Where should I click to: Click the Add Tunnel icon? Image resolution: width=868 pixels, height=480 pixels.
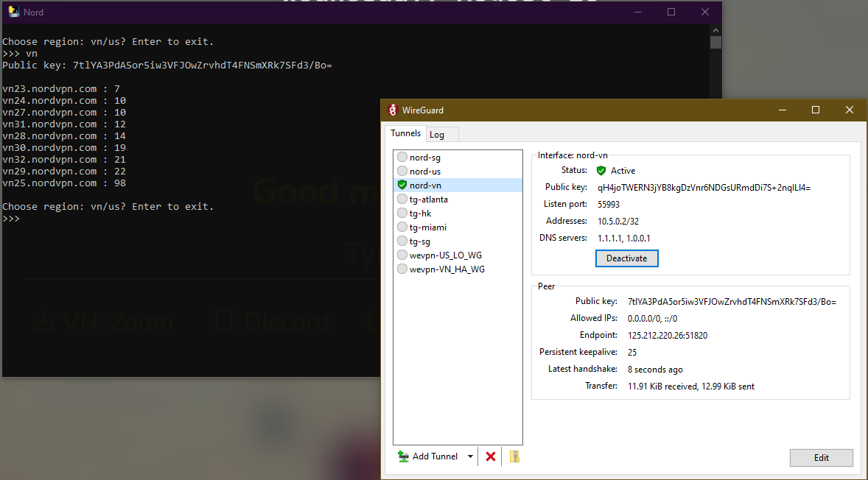[404, 456]
